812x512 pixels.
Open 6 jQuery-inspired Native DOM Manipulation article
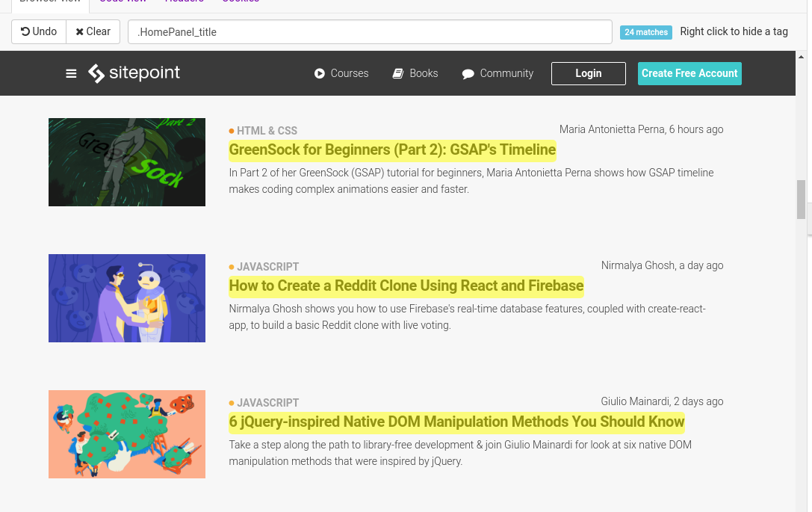pos(456,422)
